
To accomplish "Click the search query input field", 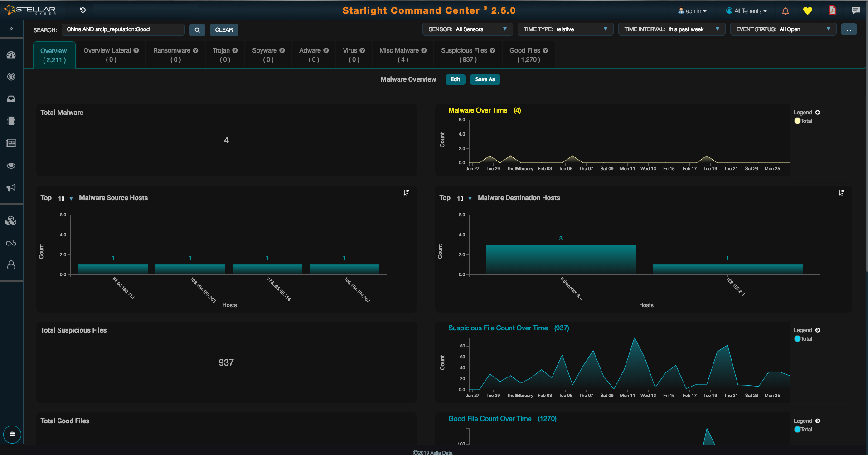I will pos(123,29).
